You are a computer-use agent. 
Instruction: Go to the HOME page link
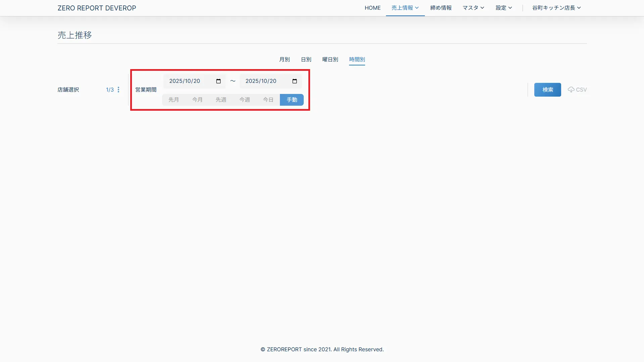point(373,8)
